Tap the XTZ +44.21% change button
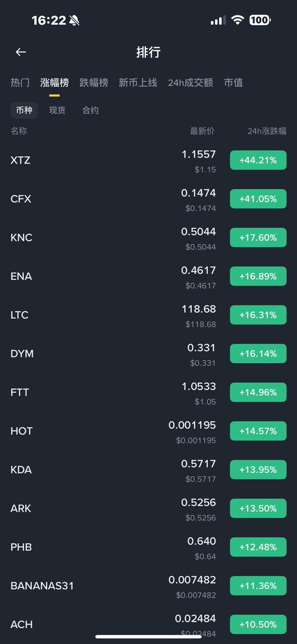 pos(258,160)
